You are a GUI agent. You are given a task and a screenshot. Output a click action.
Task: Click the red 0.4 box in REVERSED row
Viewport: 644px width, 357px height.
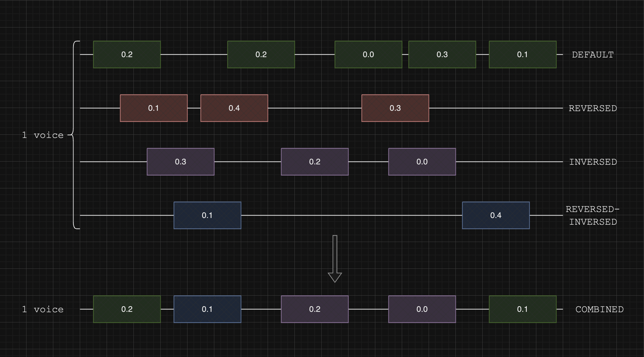point(234,108)
